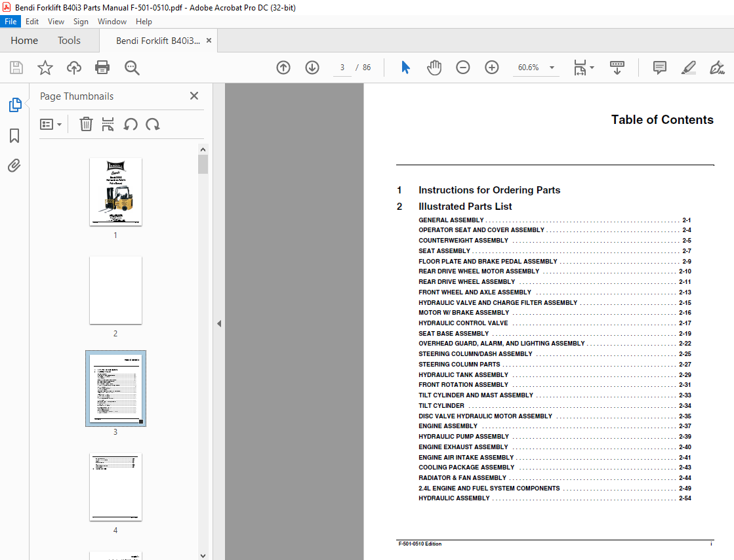Select blank page 2 thumbnail
The width and height of the screenshot is (734, 560).
(115, 290)
